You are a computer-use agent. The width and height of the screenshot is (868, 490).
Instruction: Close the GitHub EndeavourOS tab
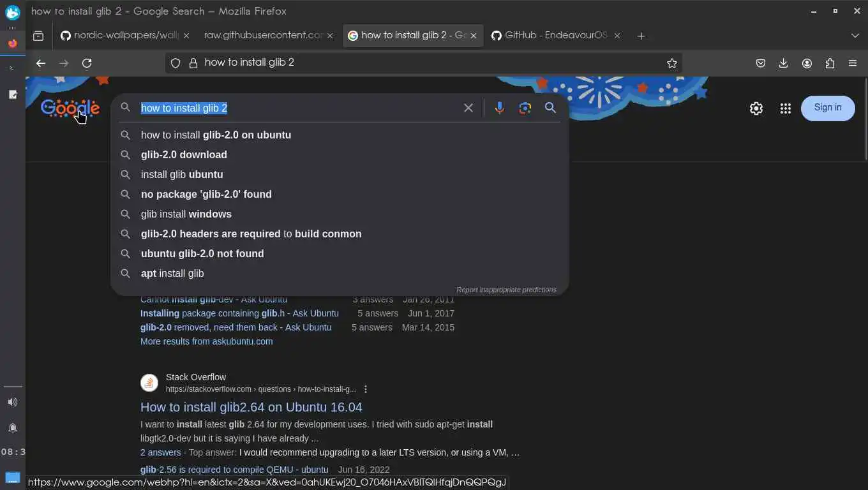click(617, 36)
